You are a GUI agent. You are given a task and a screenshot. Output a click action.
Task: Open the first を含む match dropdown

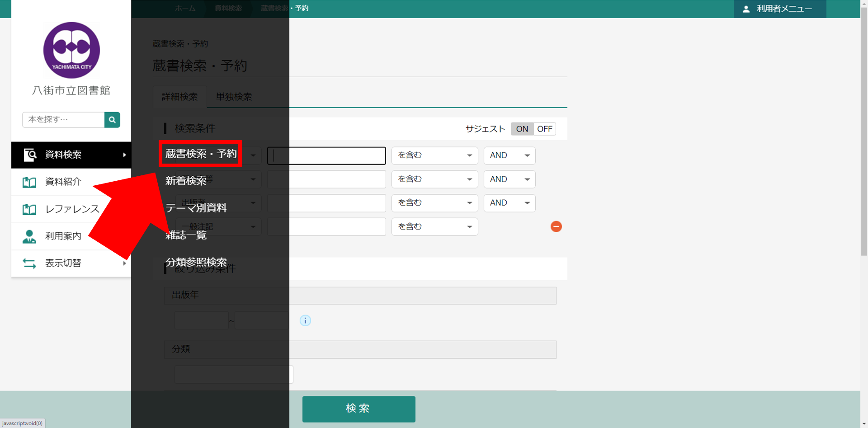point(434,155)
